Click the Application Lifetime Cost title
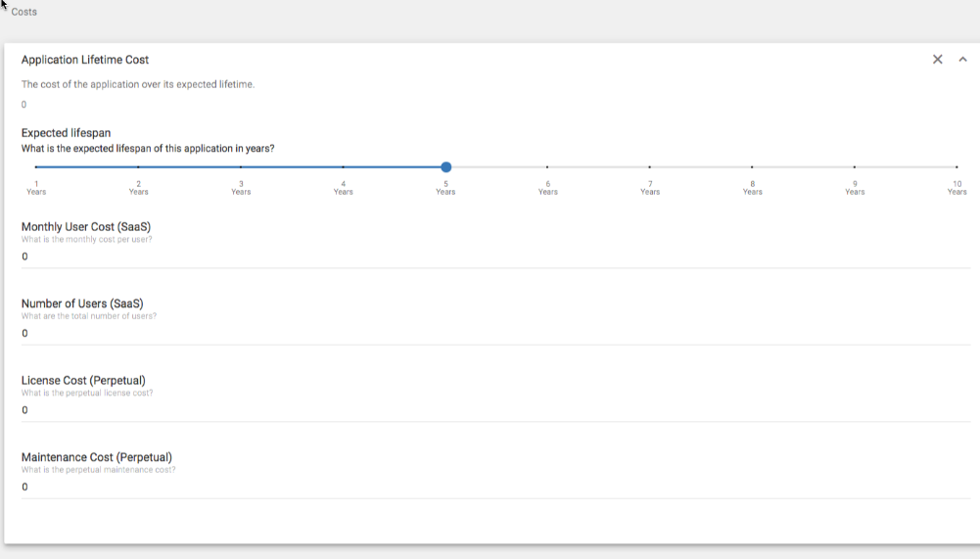The image size is (980, 559). tap(85, 60)
